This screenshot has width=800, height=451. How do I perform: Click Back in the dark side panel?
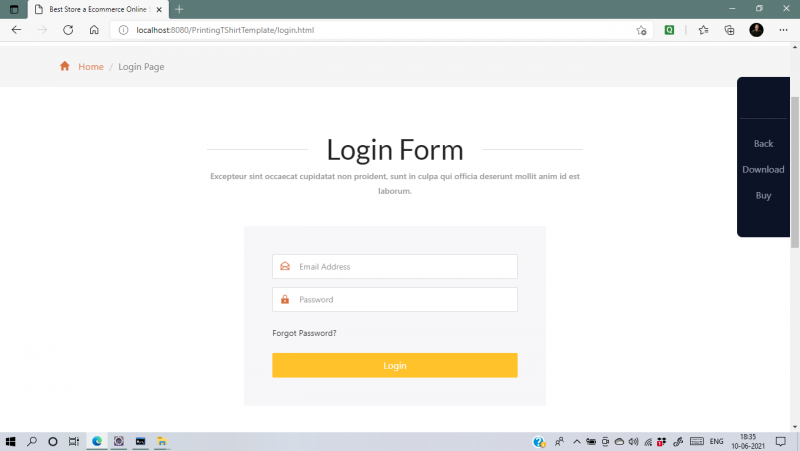point(763,144)
